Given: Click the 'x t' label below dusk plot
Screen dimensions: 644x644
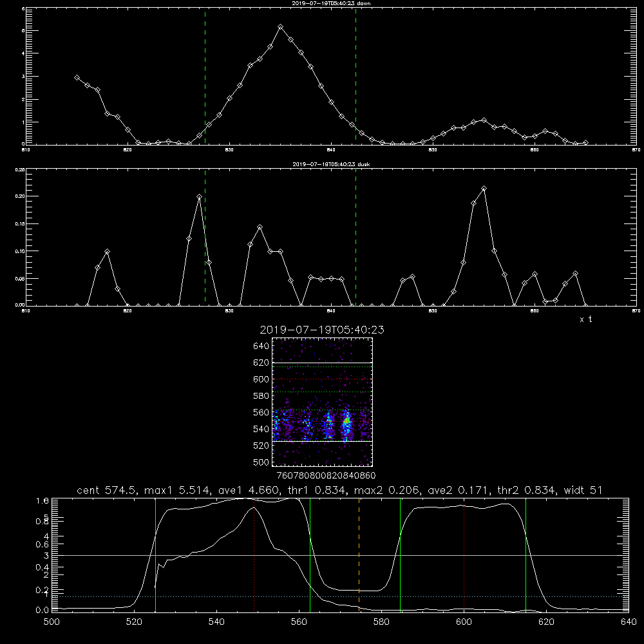Looking at the screenshot, I should coord(585,319).
